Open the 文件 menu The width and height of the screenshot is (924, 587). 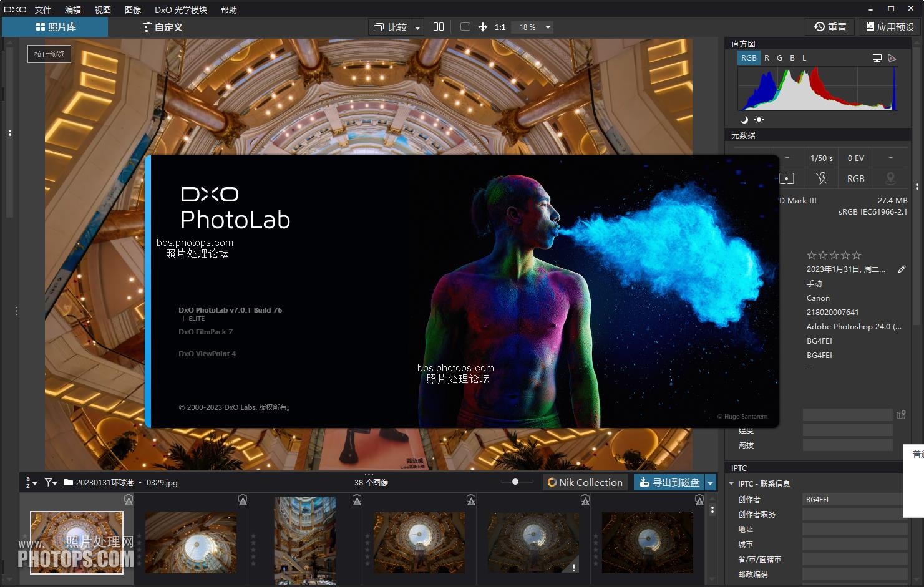click(x=43, y=9)
